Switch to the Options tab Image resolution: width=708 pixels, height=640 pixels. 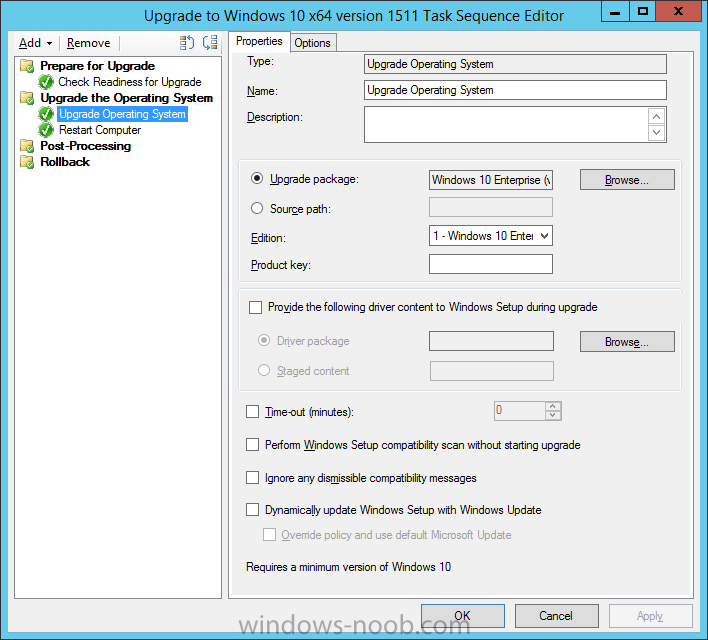pos(312,43)
